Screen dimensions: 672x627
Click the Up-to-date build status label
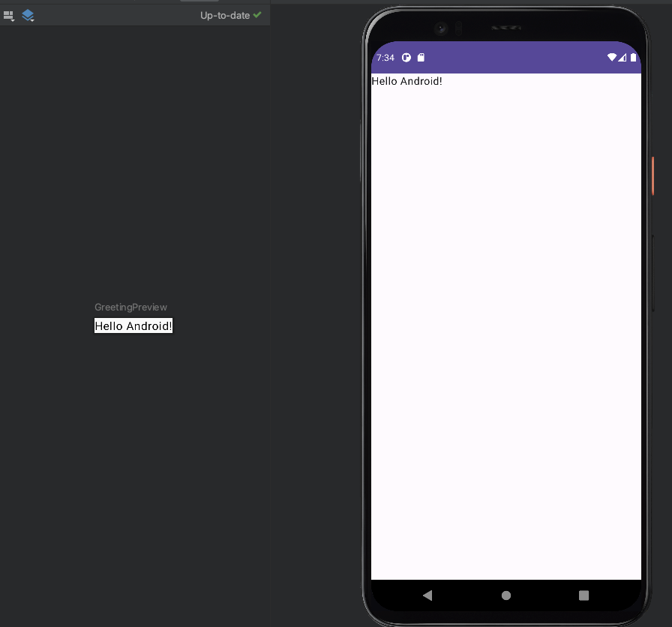point(225,16)
